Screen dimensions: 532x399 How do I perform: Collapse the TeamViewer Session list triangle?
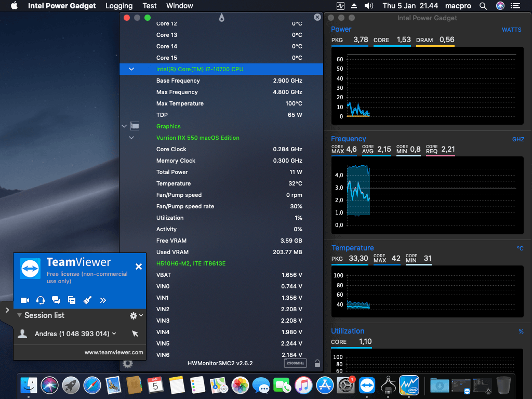(x=19, y=315)
